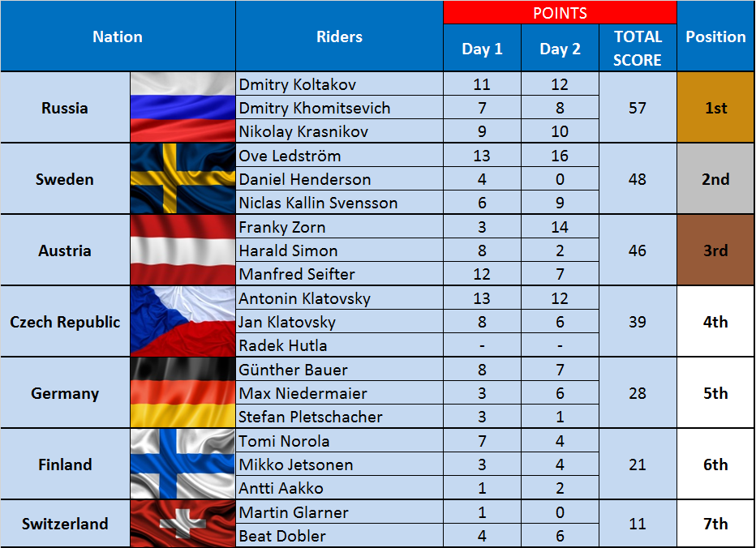Select the bronze 3rd position cell
The width and height of the screenshot is (756, 548).
tap(715, 250)
